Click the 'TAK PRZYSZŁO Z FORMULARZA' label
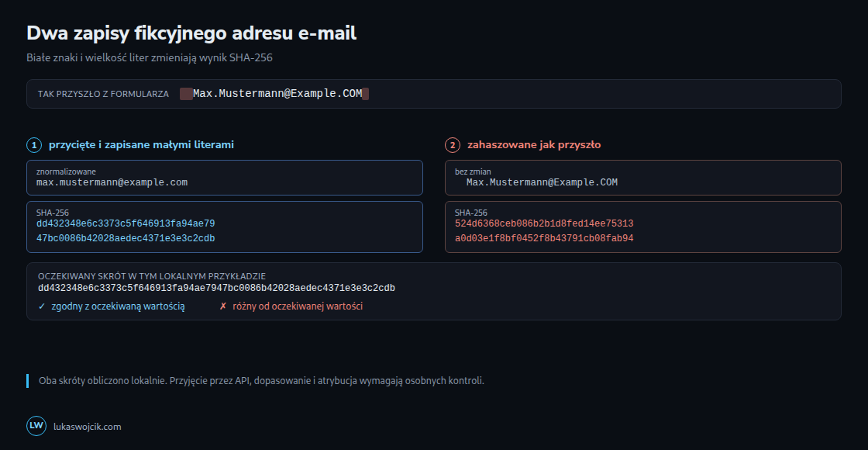This screenshot has width=868, height=450. click(x=104, y=94)
